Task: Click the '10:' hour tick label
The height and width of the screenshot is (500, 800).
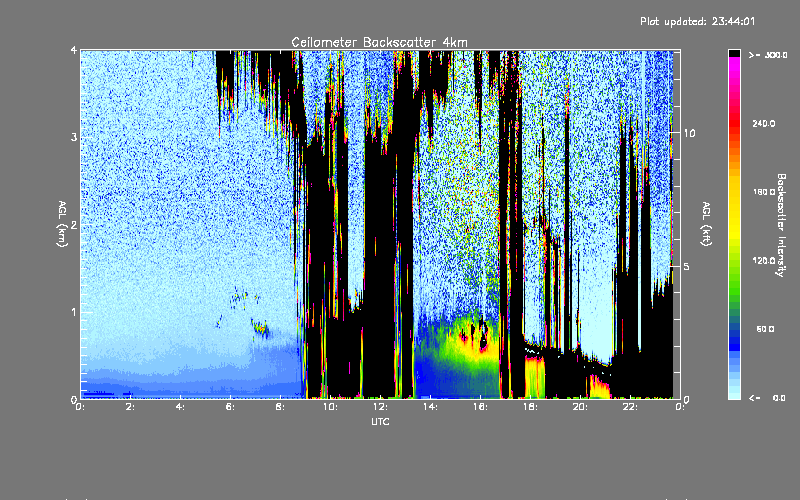Action: pos(330,407)
